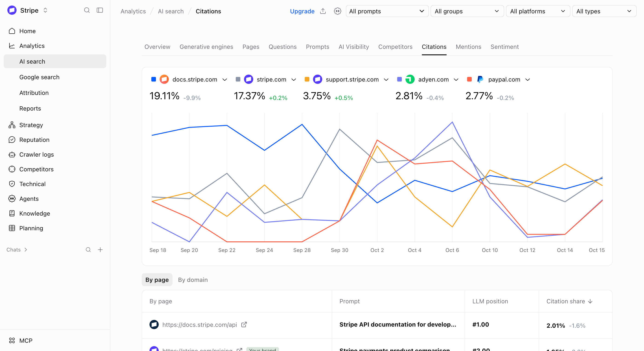The image size is (644, 351).
Task: Open the All groups dropdown
Action: pos(467,11)
